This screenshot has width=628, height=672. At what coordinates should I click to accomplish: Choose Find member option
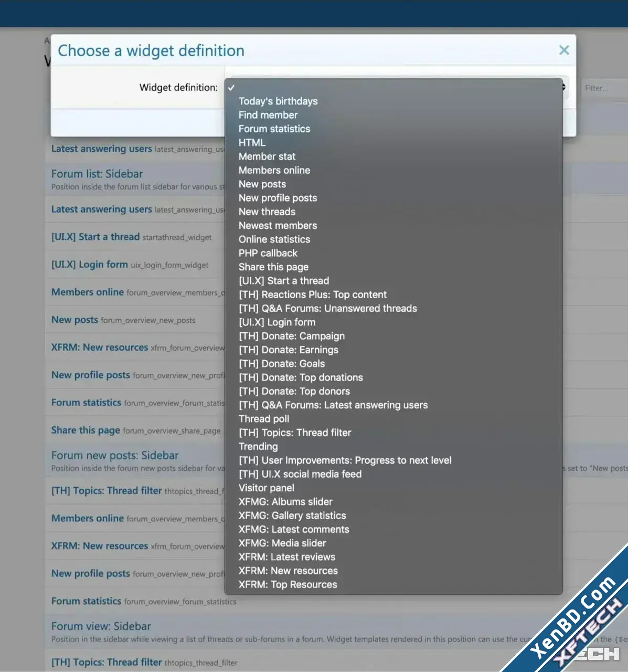click(x=393, y=115)
